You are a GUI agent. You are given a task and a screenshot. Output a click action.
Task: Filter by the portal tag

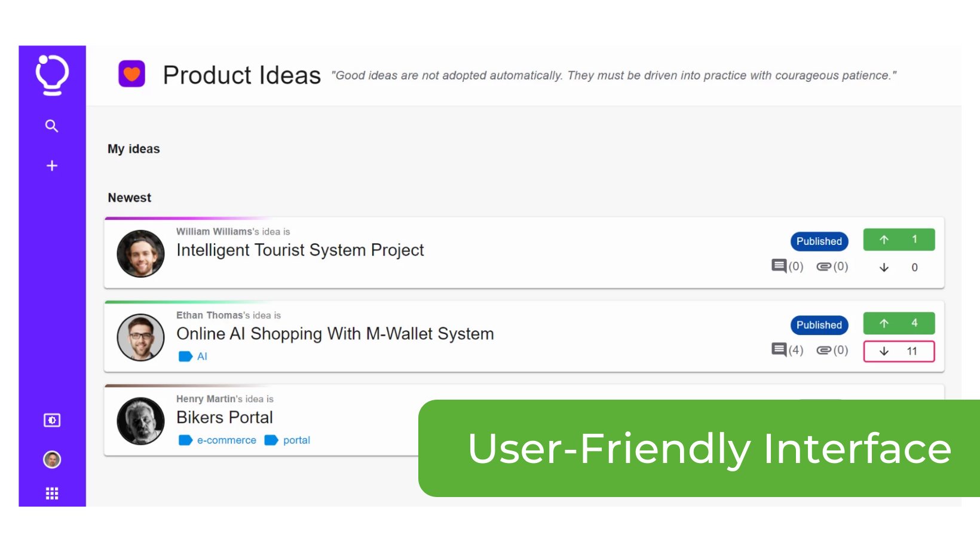coord(288,440)
